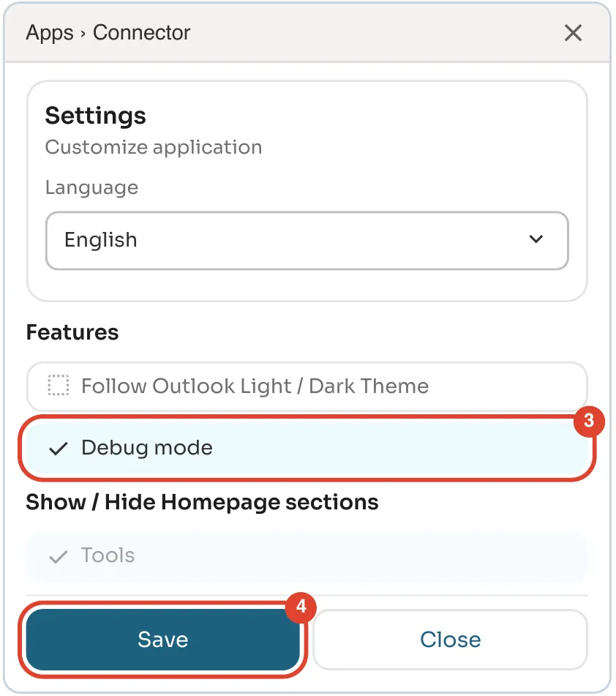
Task: Close the Connector panel with the X icon
Action: [573, 33]
